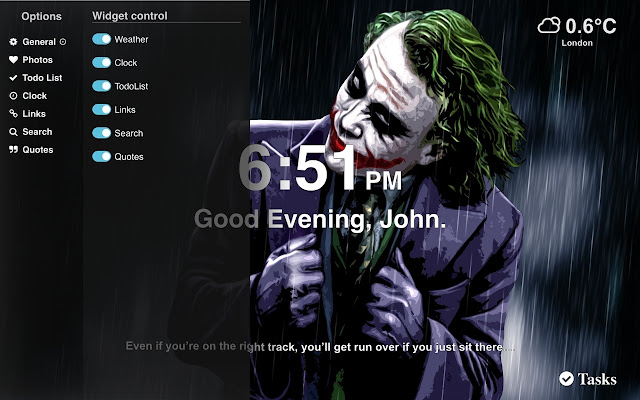Toggle the Links widget switch
Image resolution: width=640 pixels, height=400 pixels.
[x=101, y=109]
